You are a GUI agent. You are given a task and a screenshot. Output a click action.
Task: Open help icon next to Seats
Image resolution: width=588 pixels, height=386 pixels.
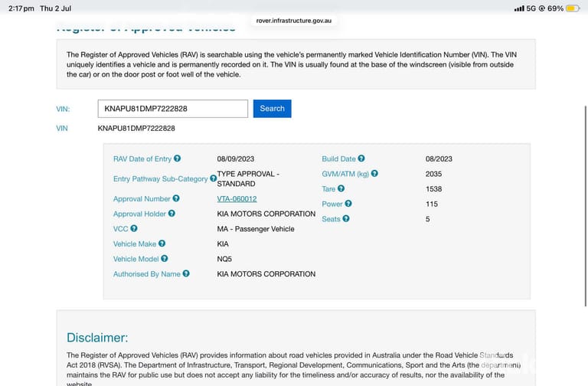(346, 218)
